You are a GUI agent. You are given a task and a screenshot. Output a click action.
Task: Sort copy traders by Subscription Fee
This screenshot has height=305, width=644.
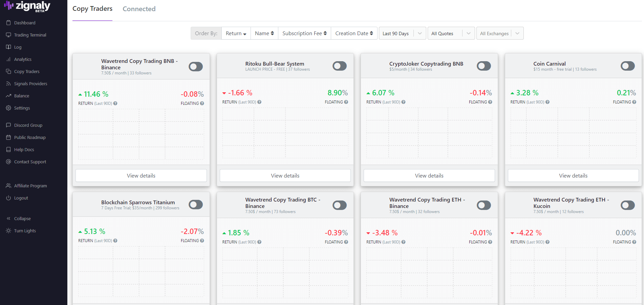[304, 33]
